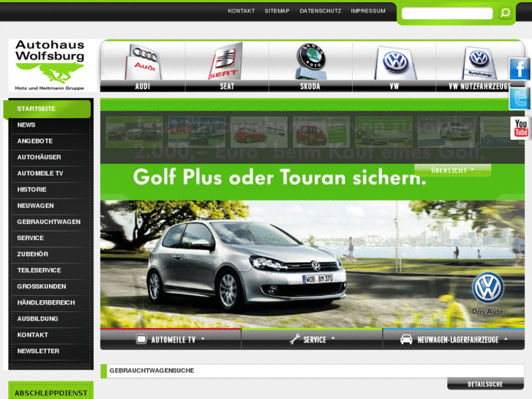
Task: Open Gebrauchtwagen in sidebar menu
Action: pyautogui.click(x=51, y=222)
